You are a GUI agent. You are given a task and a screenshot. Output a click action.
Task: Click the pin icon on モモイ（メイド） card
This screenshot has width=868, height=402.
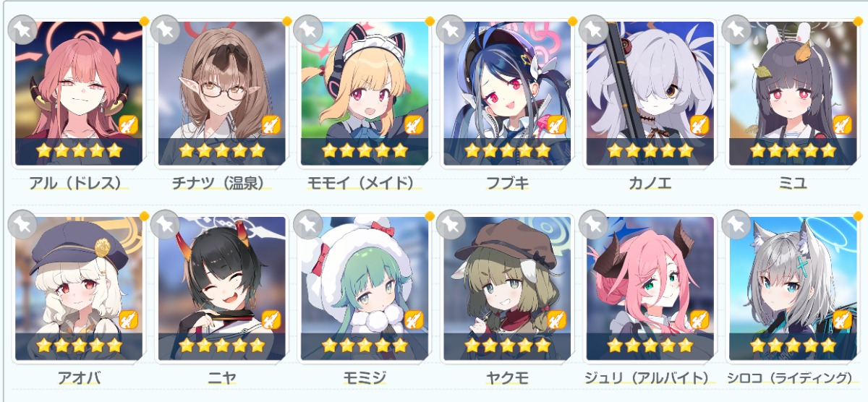click(x=308, y=30)
